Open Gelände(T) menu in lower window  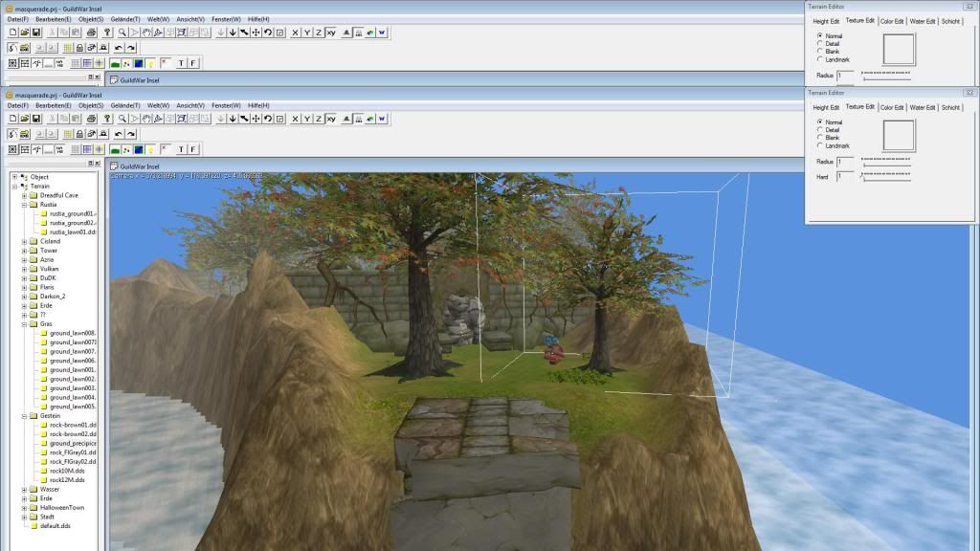[125, 105]
